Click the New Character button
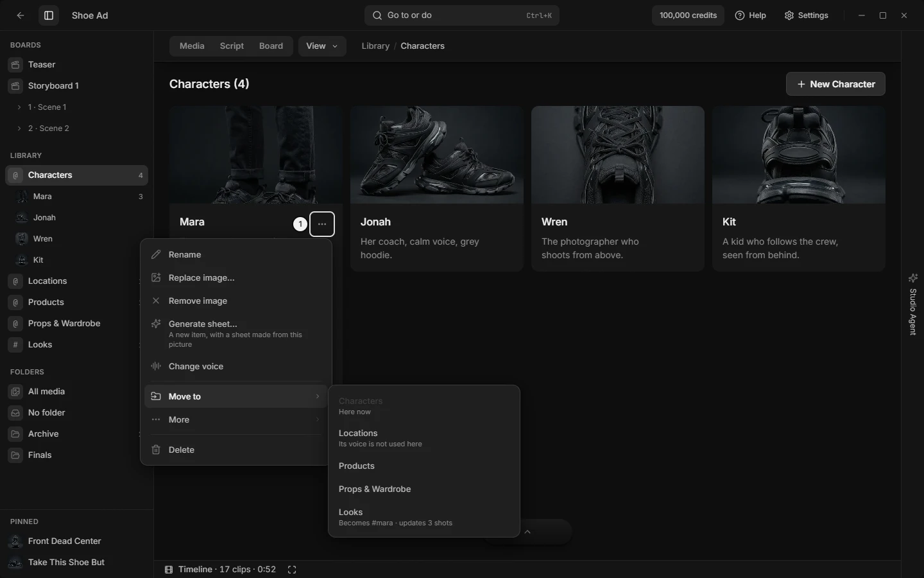 (x=835, y=84)
